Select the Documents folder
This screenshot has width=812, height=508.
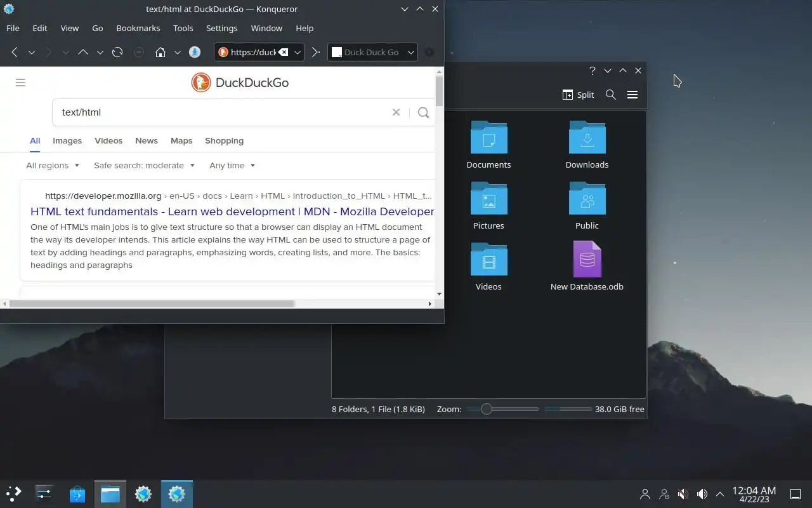pos(488,145)
